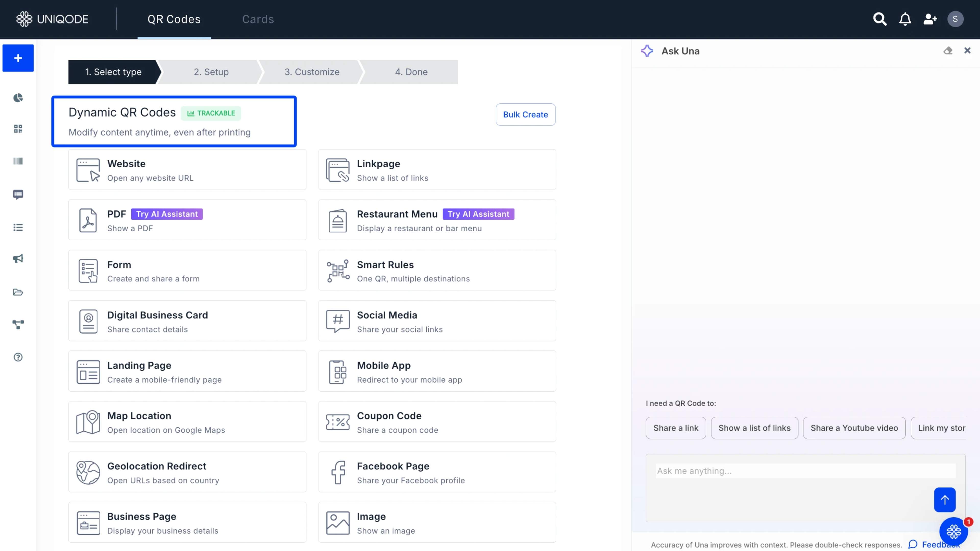The height and width of the screenshot is (551, 980).
Task: Click the Coupon Code card icon
Action: [338, 422]
